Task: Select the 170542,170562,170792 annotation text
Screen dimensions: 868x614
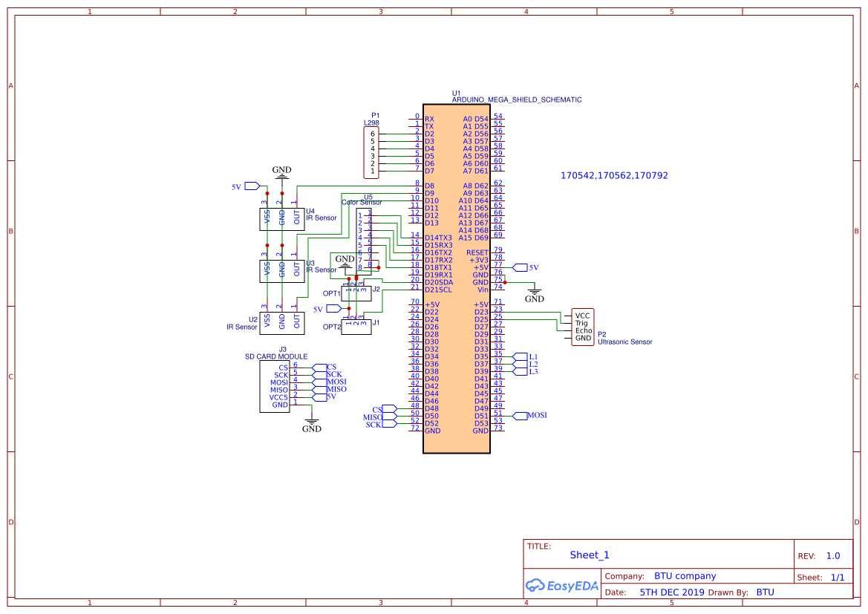Action: [613, 175]
